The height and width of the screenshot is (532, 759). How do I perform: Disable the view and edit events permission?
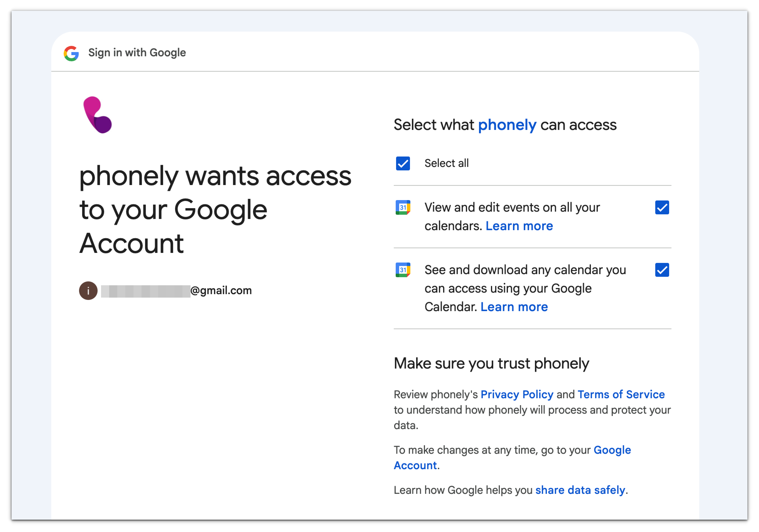662,207
